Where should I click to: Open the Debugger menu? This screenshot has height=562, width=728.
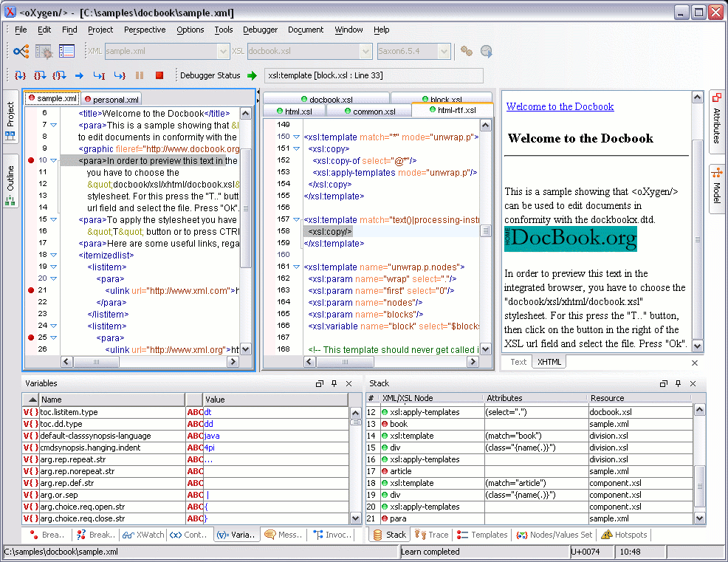(x=260, y=30)
